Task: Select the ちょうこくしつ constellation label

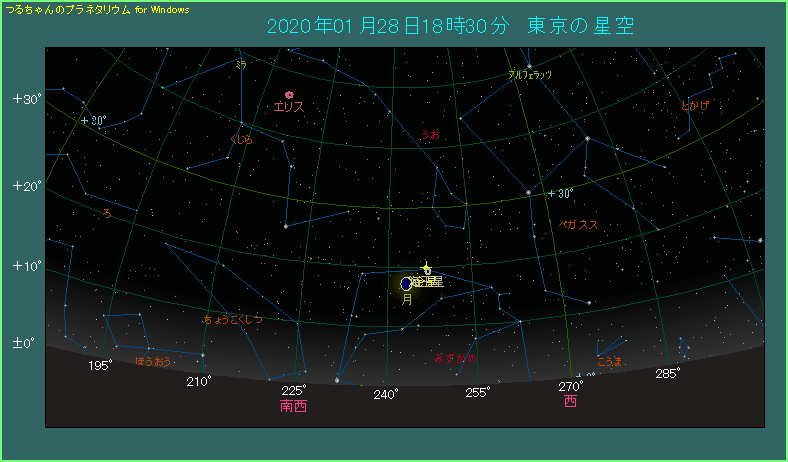Action: [x=232, y=319]
